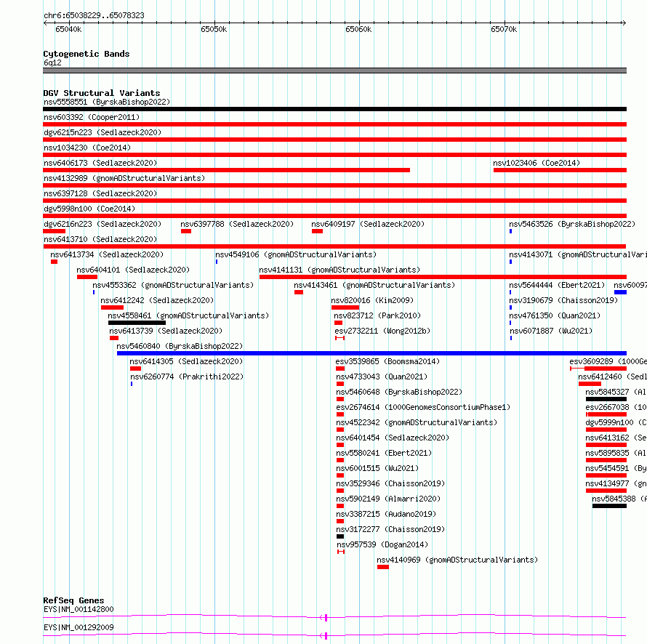The height and width of the screenshot is (644, 647).
Task: Open nsv5460648 (ByrskaBishop2022) entry
Action: click(399, 392)
